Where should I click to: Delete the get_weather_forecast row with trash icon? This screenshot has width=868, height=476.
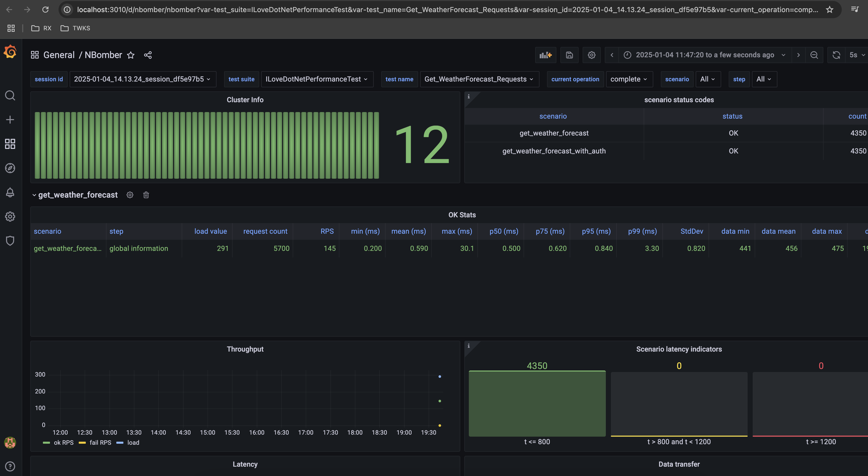[x=146, y=195]
